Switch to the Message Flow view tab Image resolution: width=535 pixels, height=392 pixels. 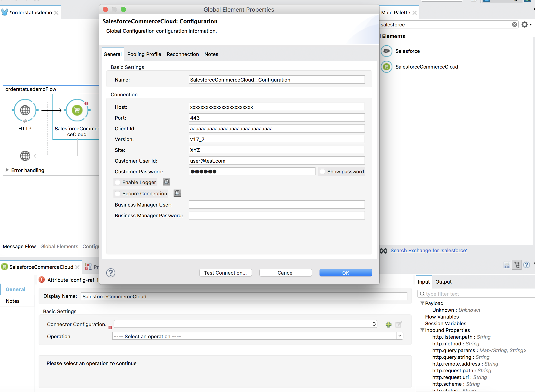(19, 246)
